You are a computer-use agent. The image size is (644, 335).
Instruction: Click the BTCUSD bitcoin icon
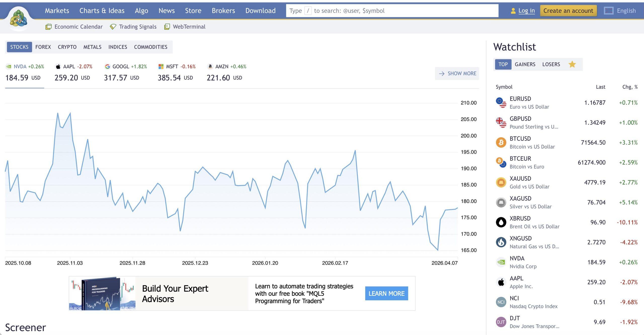click(x=501, y=142)
